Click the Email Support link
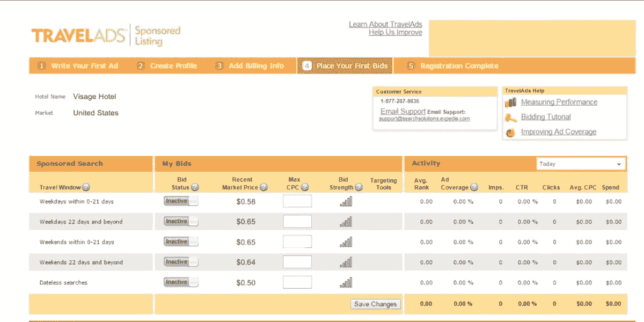This screenshot has height=322, width=644. pos(403,112)
